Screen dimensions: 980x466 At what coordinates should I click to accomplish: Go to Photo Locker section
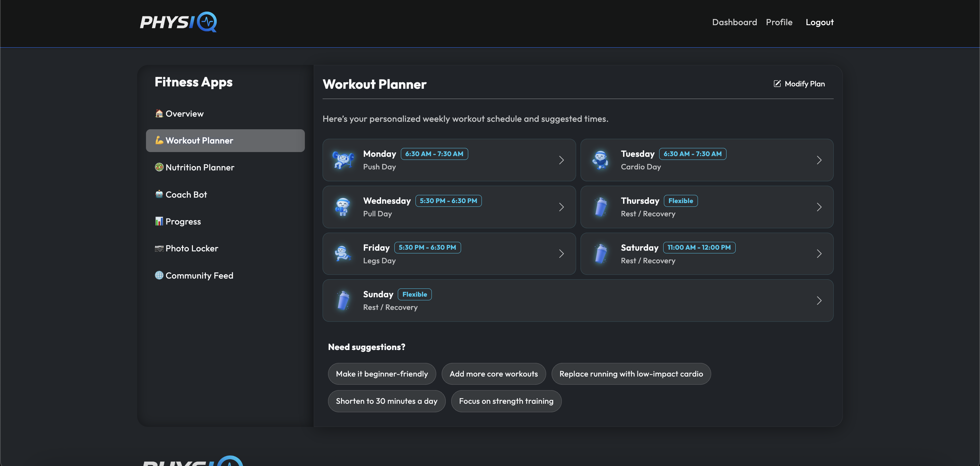click(x=192, y=248)
